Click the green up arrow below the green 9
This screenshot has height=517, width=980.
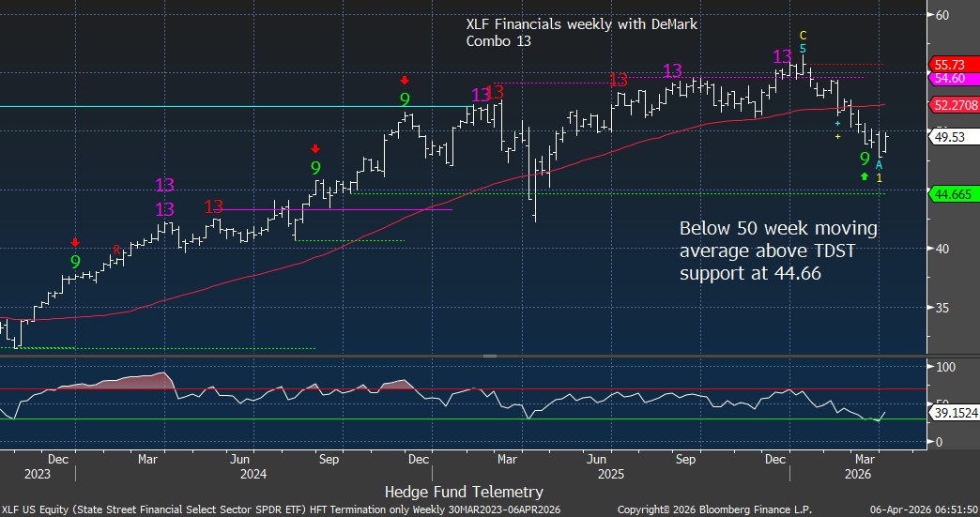click(864, 176)
